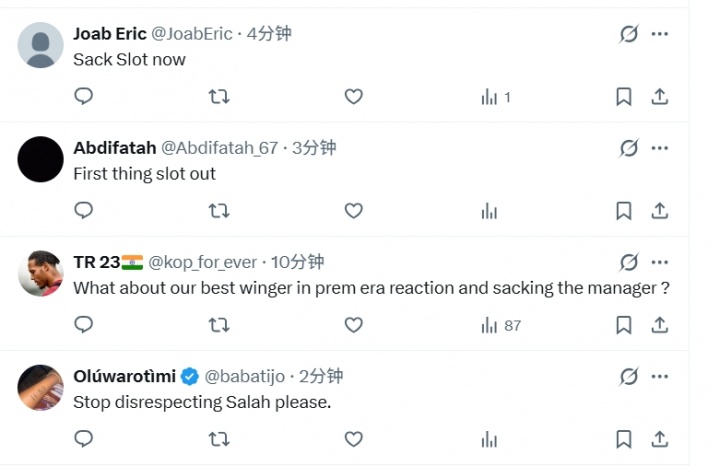Expand three-dot menu on Olúwarotìmi's tweet
The height and width of the screenshot is (466, 720).
point(660,376)
